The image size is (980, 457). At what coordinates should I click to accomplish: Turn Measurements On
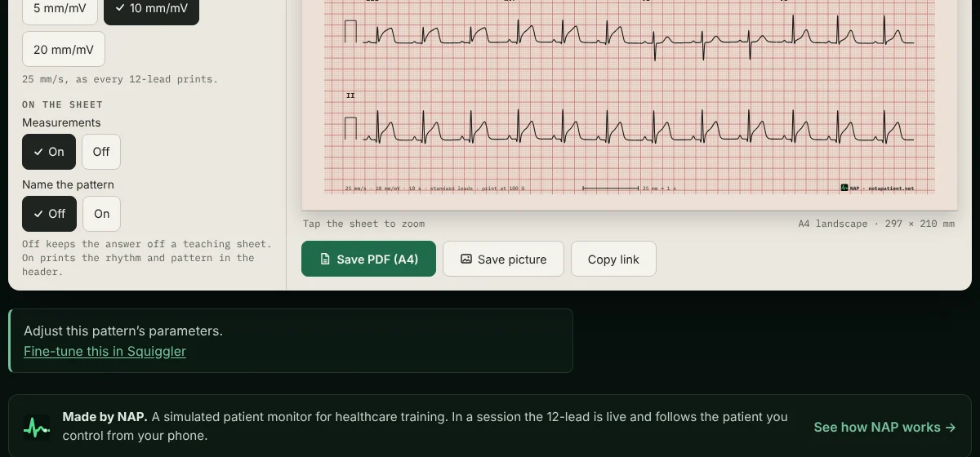[49, 152]
